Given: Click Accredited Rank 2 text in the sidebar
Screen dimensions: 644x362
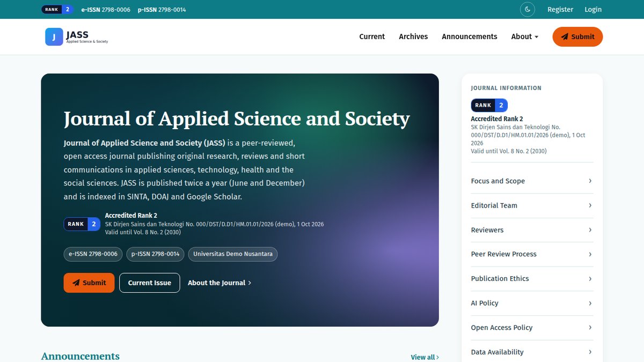Looking at the screenshot, I should [496, 119].
